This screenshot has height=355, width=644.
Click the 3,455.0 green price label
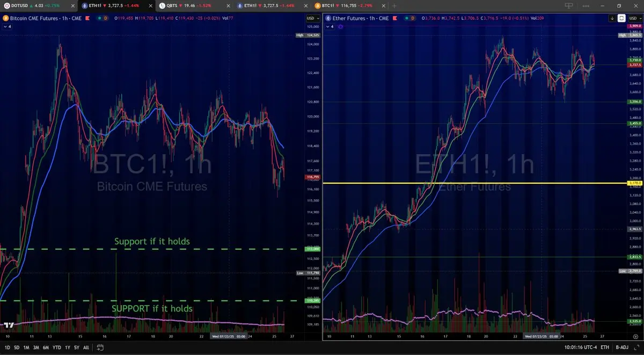(x=635, y=124)
